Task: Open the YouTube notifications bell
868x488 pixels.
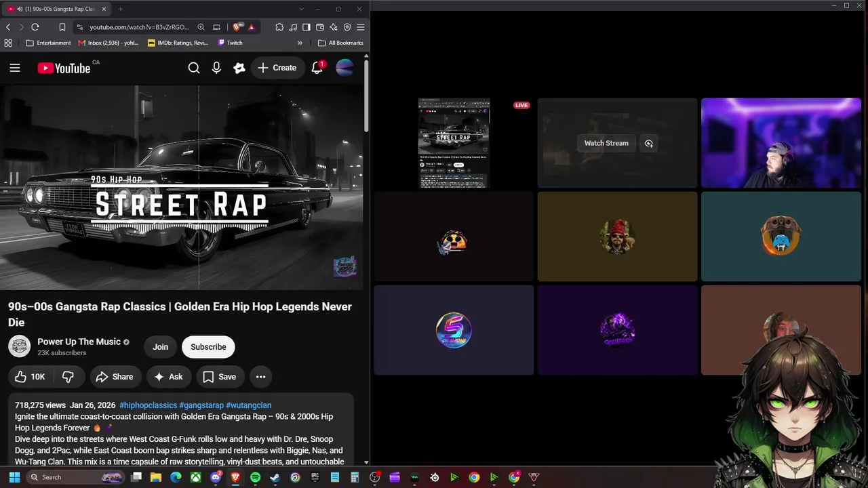Action: click(x=317, y=68)
